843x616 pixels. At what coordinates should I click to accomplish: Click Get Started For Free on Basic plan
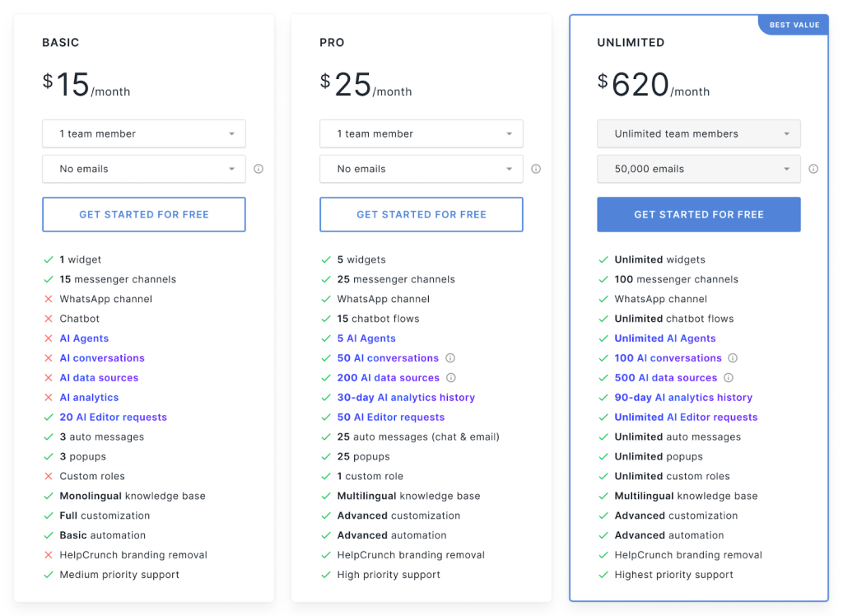(x=143, y=214)
